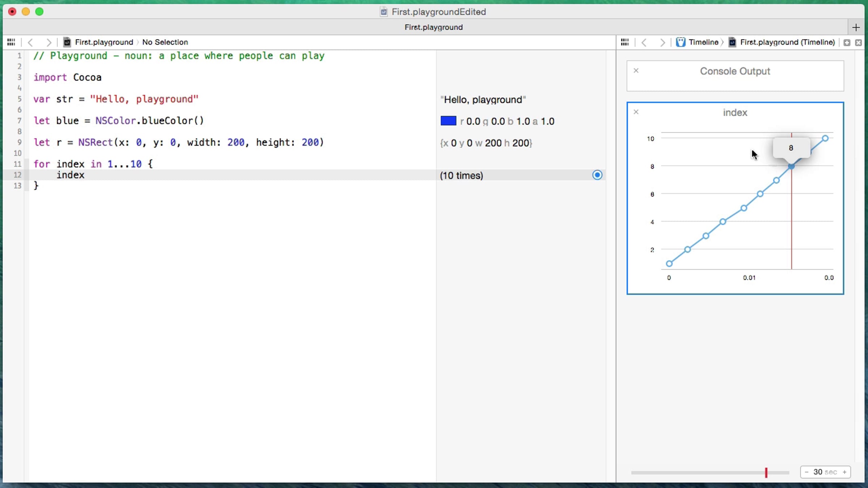Go back in editor navigation history

(31, 42)
